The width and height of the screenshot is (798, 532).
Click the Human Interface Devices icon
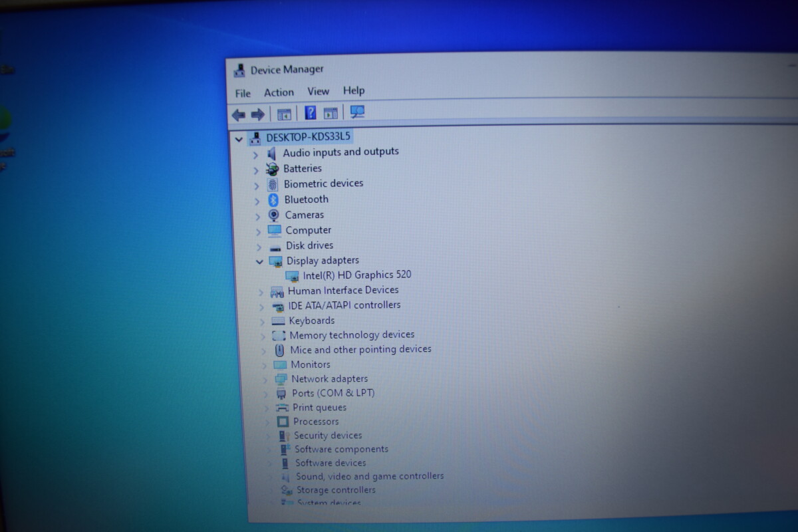[277, 291]
